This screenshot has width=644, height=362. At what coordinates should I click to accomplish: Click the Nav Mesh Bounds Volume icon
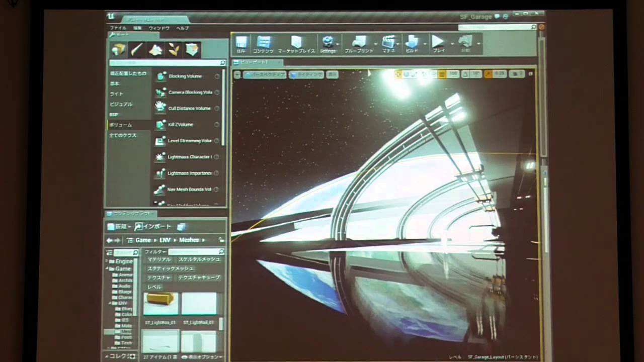(x=160, y=190)
